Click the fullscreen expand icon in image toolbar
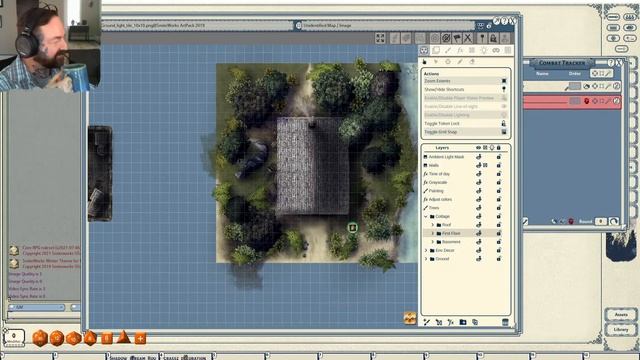Image resolution: width=640 pixels, height=360 pixels. point(380,38)
